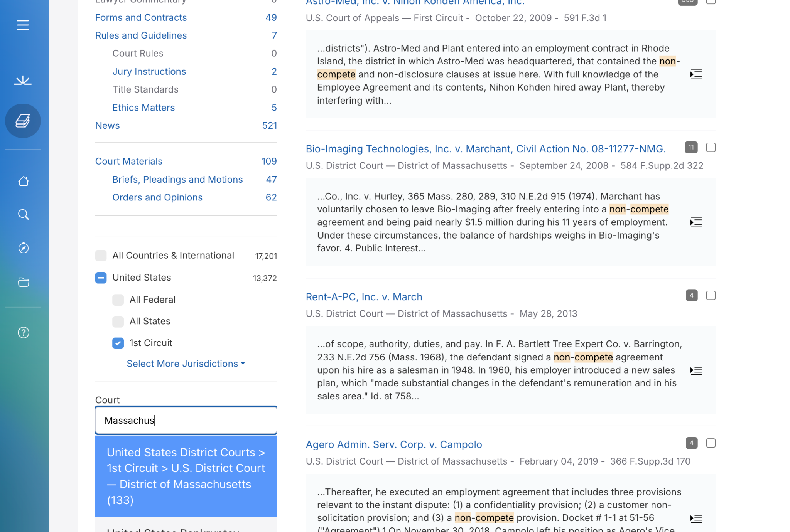Screen dimensions: 790x532
Task: Click the News count 521
Action: [x=269, y=125]
